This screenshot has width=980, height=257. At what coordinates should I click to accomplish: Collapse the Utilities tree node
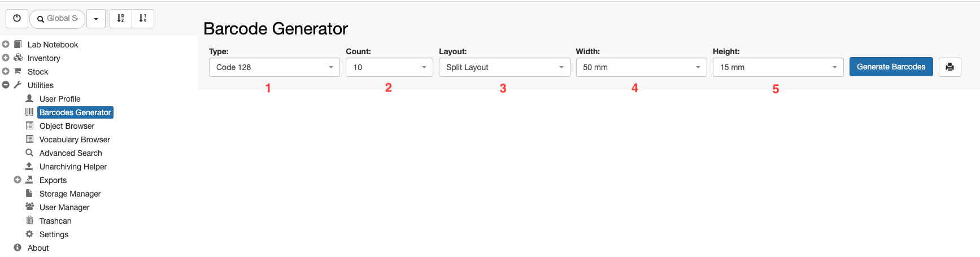[6, 85]
